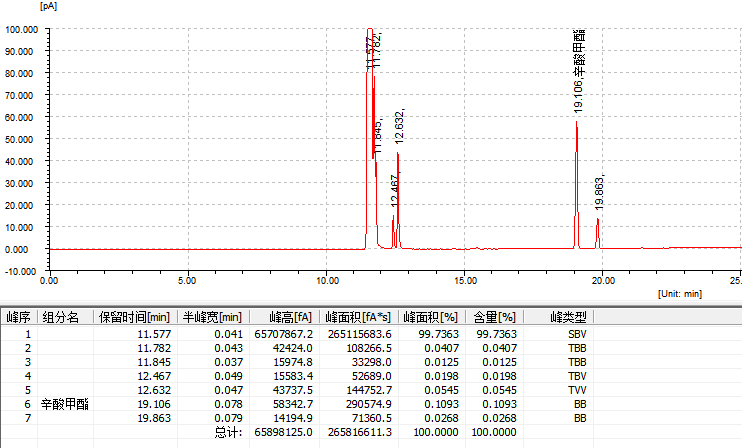The width and height of the screenshot is (742, 448).
Task: Click the 峰序 column header
Action: 19,317
